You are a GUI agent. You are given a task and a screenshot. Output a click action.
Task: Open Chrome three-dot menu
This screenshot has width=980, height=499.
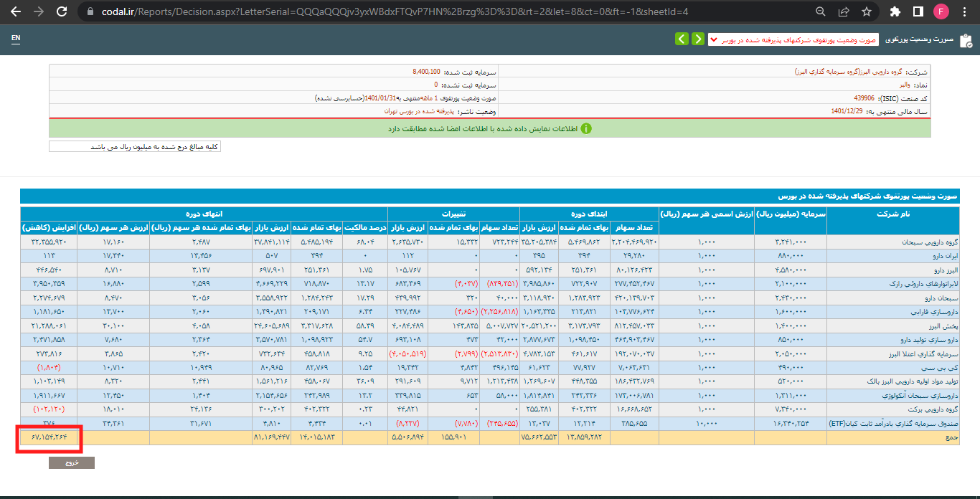click(x=965, y=11)
